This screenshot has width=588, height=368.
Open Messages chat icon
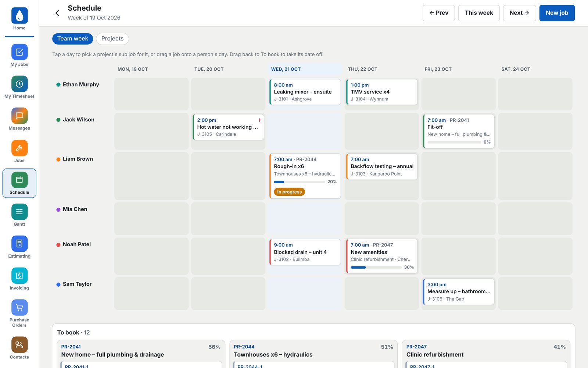coord(19,116)
